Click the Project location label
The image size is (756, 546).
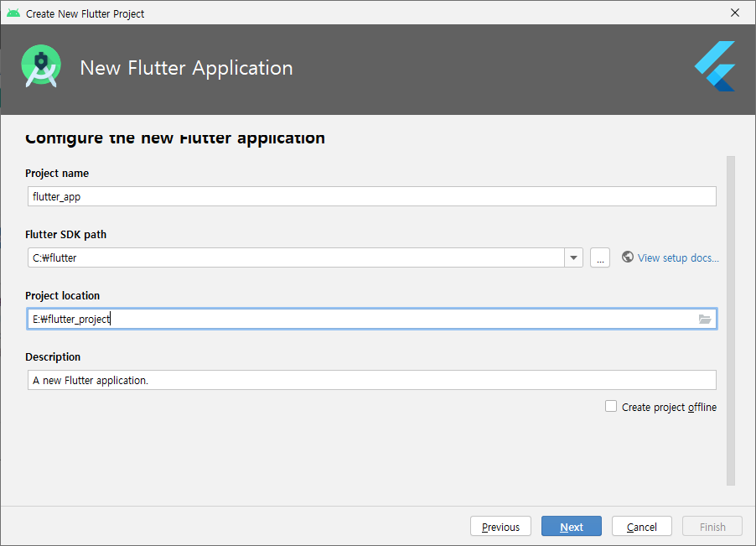pyautogui.click(x=62, y=296)
